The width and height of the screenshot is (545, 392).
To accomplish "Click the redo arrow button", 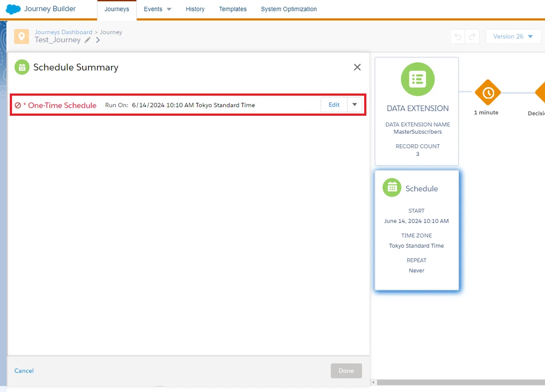I will point(472,37).
